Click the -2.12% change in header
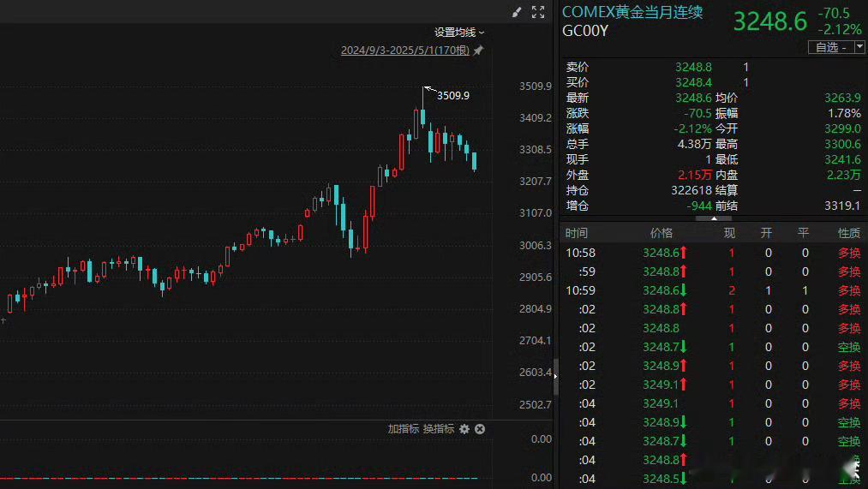The height and width of the screenshot is (489, 868). (x=839, y=29)
